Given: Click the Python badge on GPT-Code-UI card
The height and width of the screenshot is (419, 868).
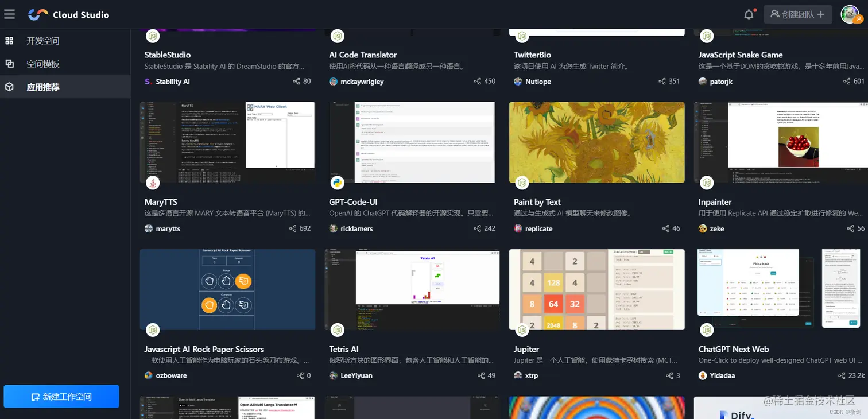Looking at the screenshot, I should [x=338, y=183].
